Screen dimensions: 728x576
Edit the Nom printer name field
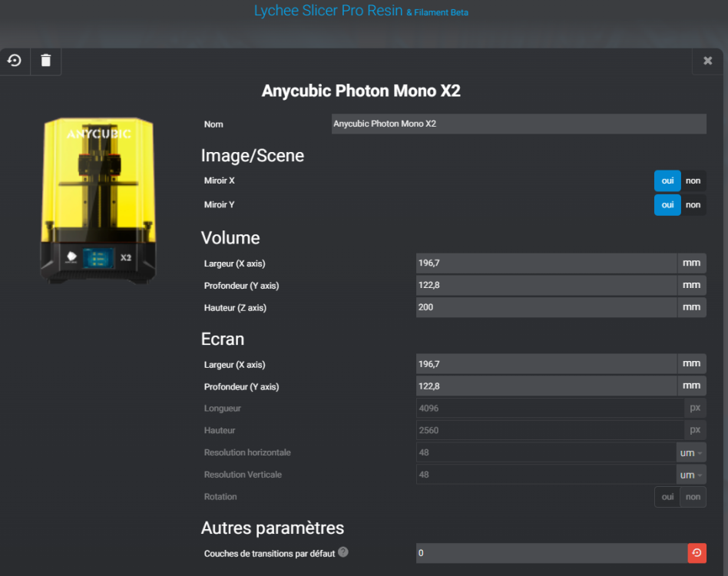pyautogui.click(x=518, y=124)
